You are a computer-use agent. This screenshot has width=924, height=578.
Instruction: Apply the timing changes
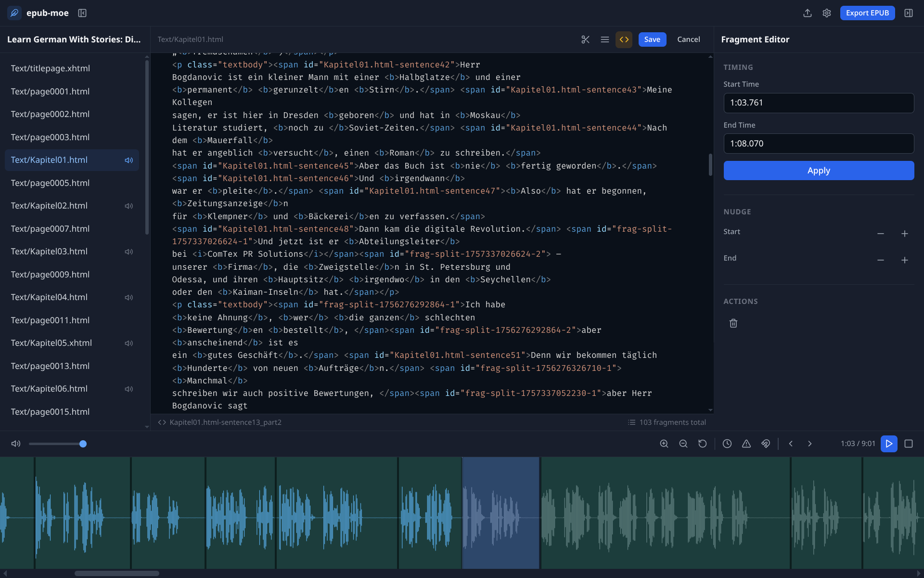(x=819, y=171)
